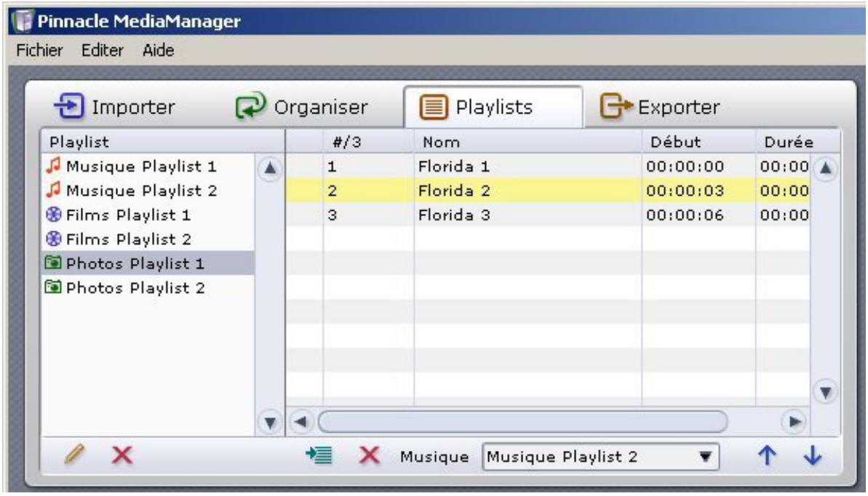Click the music note icon of Musique Playlist 2
This screenshot has width=868, height=496.
pos(53,190)
